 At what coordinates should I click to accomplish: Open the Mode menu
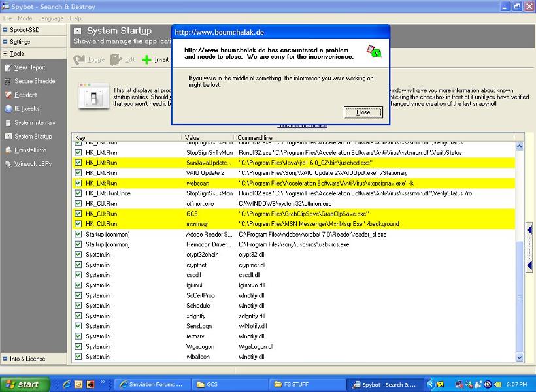25,18
